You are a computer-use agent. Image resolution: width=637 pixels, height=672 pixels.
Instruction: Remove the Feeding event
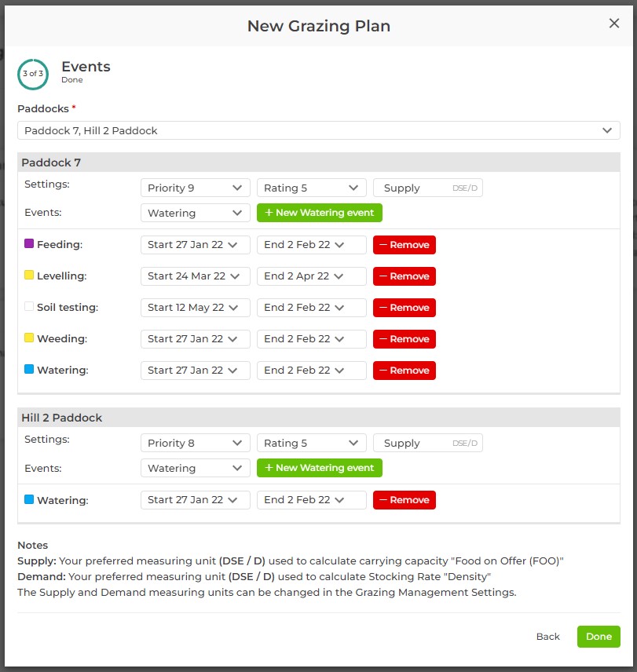pyautogui.click(x=404, y=245)
